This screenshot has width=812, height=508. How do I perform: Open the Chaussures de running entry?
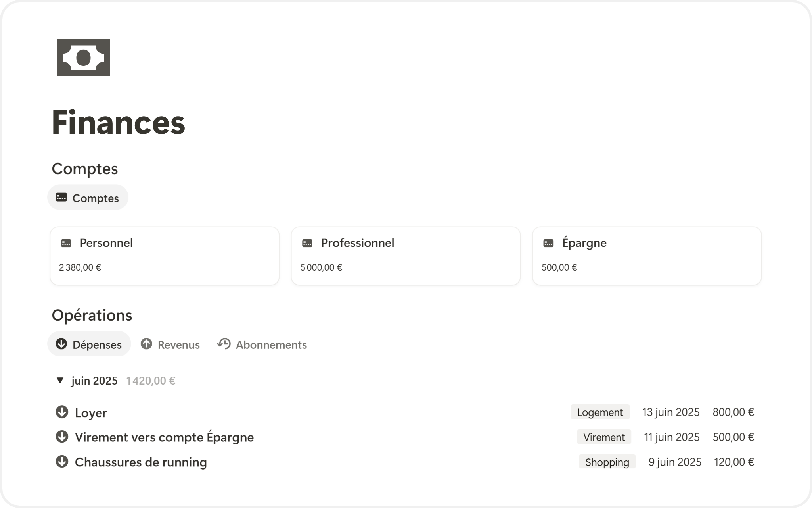click(x=141, y=462)
